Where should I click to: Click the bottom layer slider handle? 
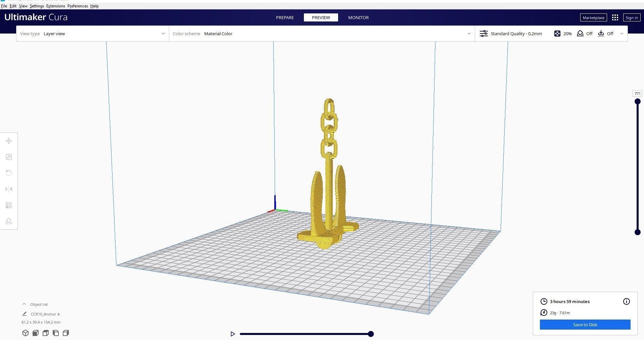[x=638, y=232]
